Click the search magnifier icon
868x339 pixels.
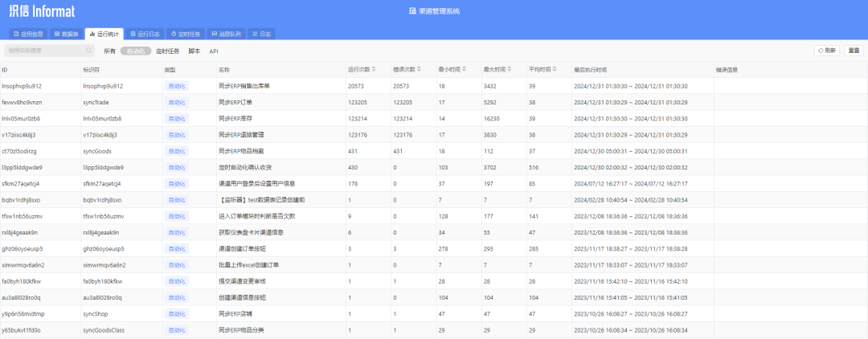88,51
